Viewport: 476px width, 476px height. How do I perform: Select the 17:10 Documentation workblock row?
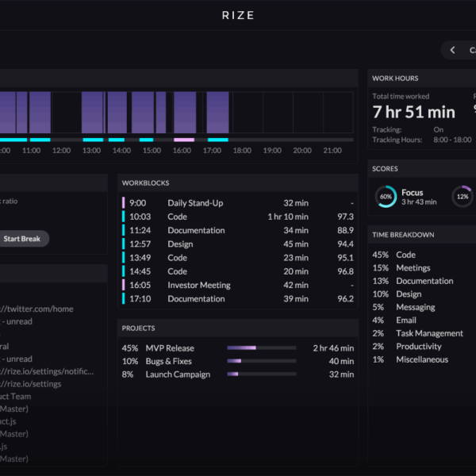click(x=238, y=299)
